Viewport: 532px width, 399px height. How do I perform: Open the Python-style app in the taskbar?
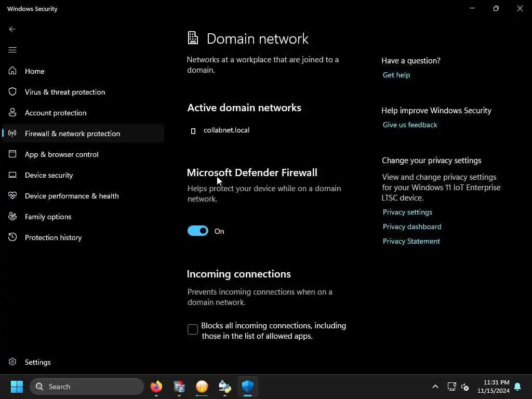point(224,387)
